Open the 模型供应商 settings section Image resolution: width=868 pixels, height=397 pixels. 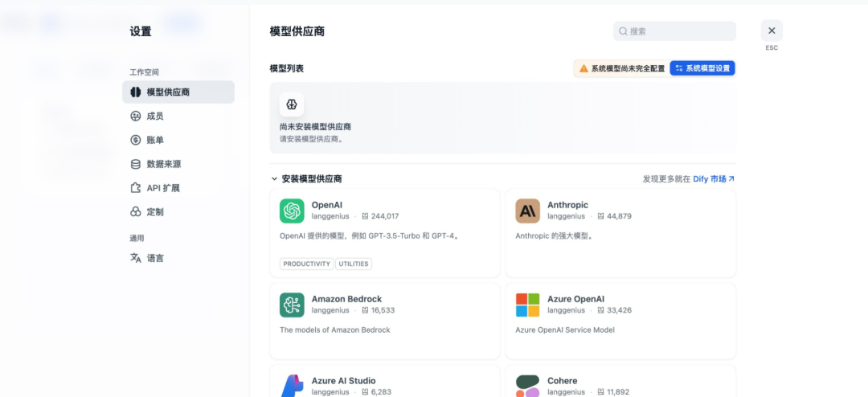(x=178, y=92)
